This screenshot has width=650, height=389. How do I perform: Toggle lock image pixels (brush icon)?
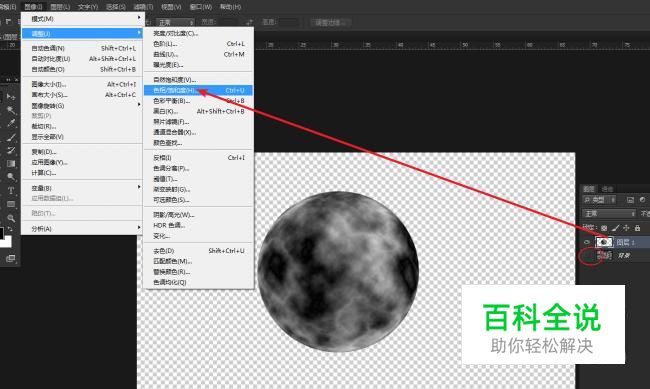(616, 228)
